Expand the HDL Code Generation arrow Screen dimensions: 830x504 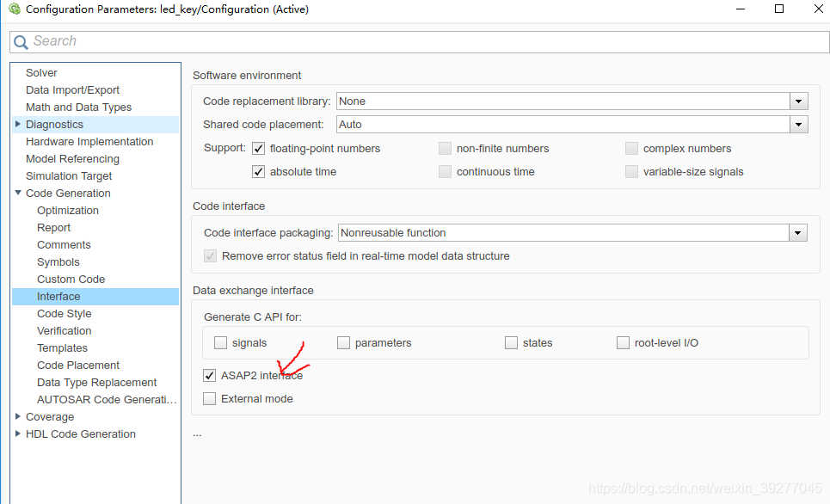click(x=17, y=433)
